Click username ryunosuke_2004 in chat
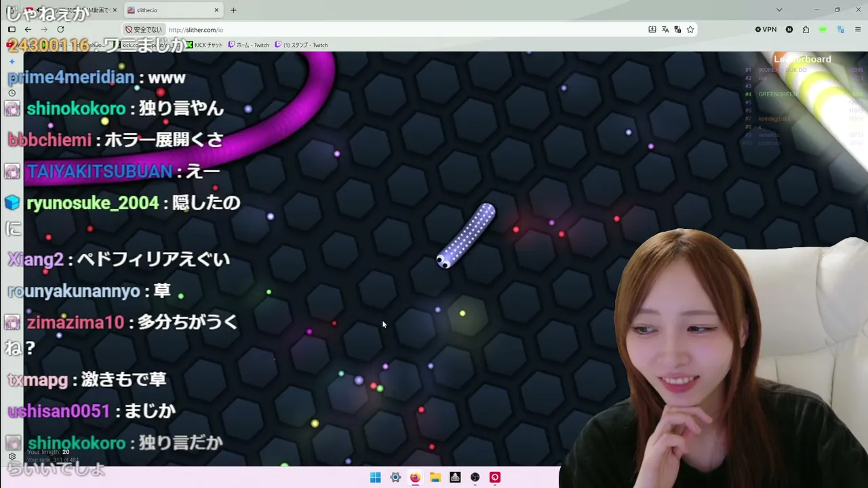The width and height of the screenshot is (868, 488). point(93,203)
